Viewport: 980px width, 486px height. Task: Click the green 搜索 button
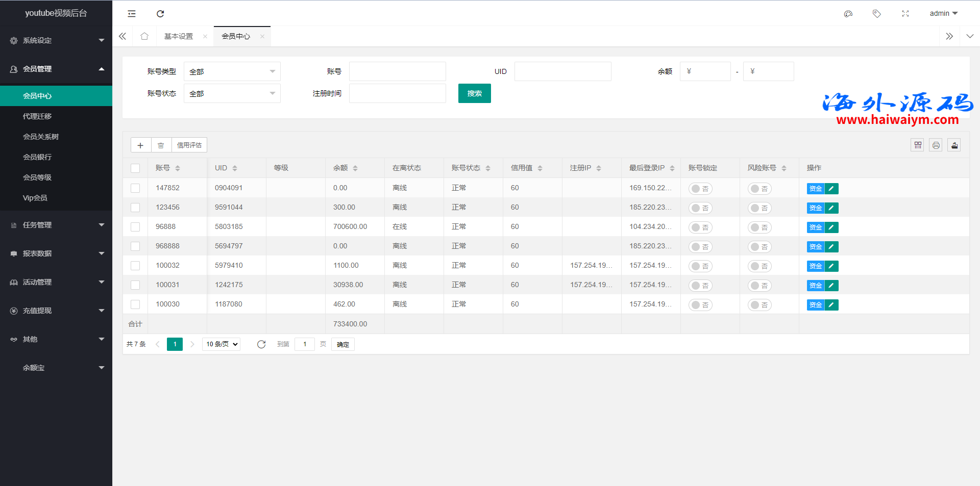click(x=474, y=93)
